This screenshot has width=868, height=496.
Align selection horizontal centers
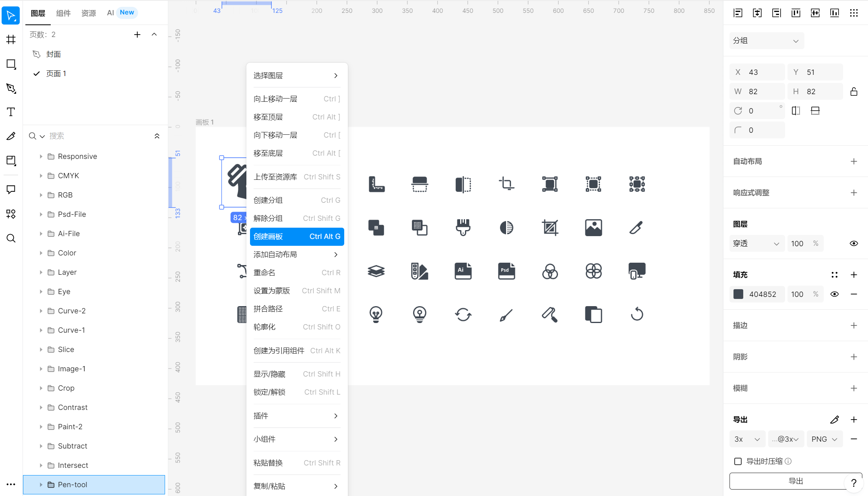(x=757, y=13)
